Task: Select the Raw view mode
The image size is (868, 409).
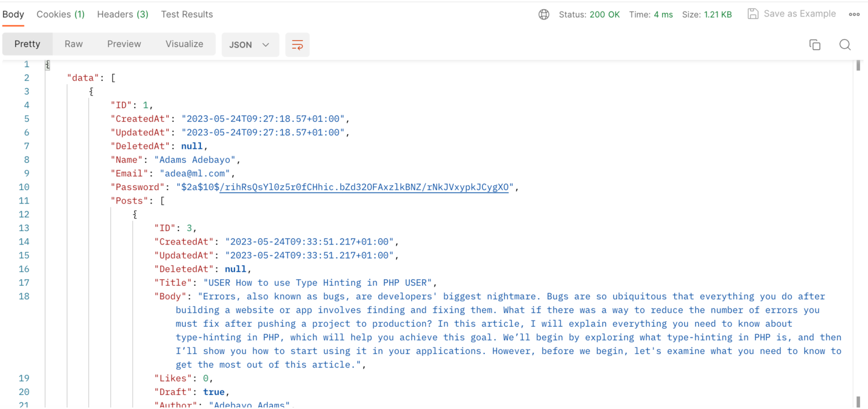Action: pos(74,44)
